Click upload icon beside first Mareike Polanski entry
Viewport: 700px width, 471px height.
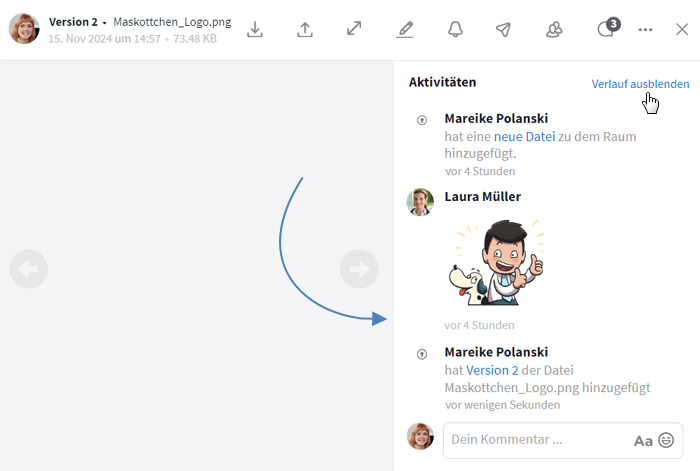pyautogui.click(x=422, y=120)
